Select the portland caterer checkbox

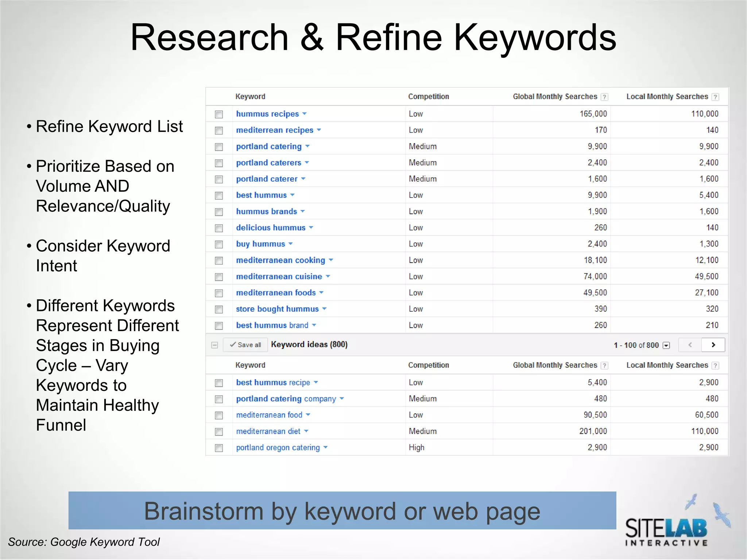(219, 179)
